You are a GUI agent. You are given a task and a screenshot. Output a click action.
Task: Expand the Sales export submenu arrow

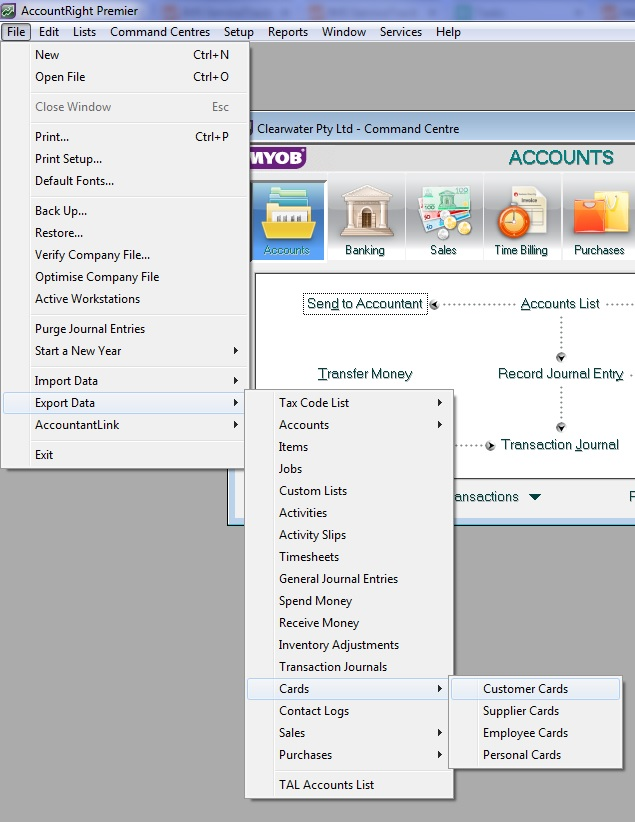[x=439, y=733]
